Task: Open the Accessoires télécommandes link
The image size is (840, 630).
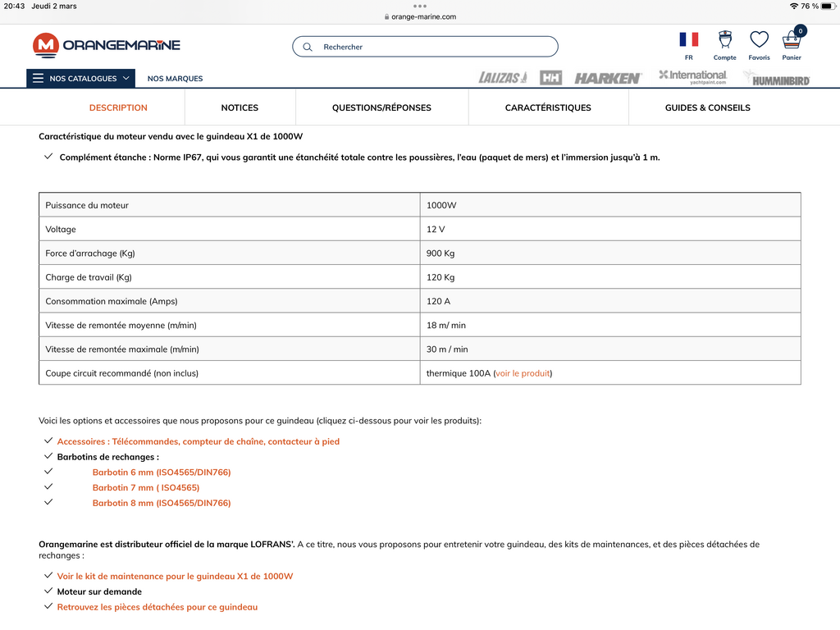Action: [199, 441]
